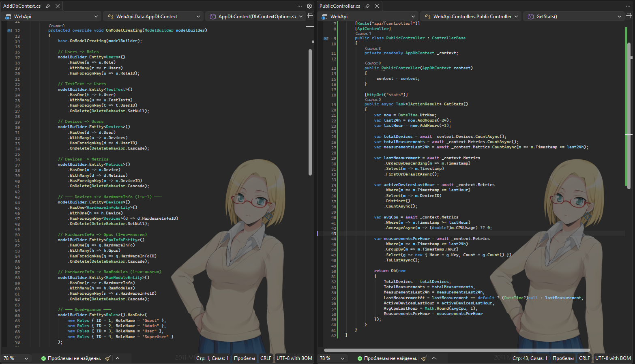Image resolution: width=635 pixels, height=364 pixels.
Task: Click UTF-8 with BOM encoding in right pane
Action: [x=613, y=358]
